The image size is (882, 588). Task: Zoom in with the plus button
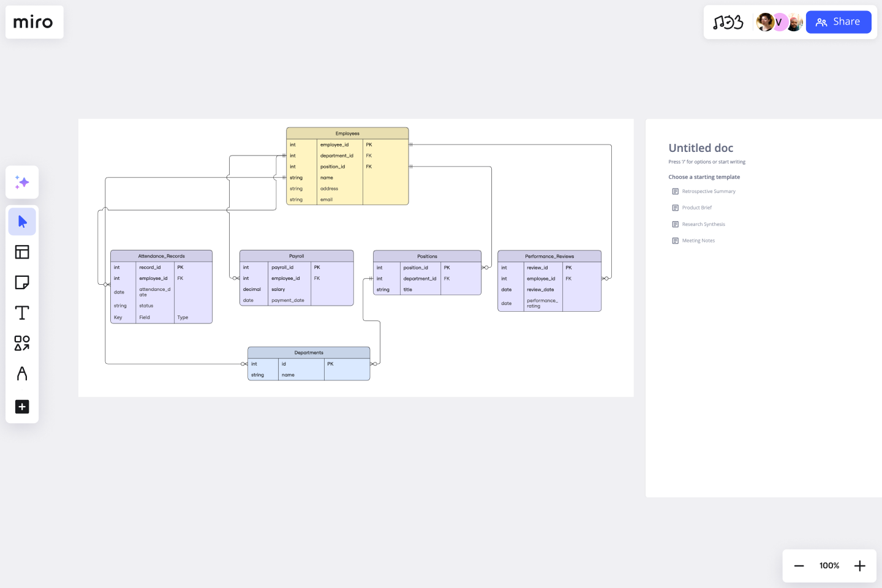point(860,566)
